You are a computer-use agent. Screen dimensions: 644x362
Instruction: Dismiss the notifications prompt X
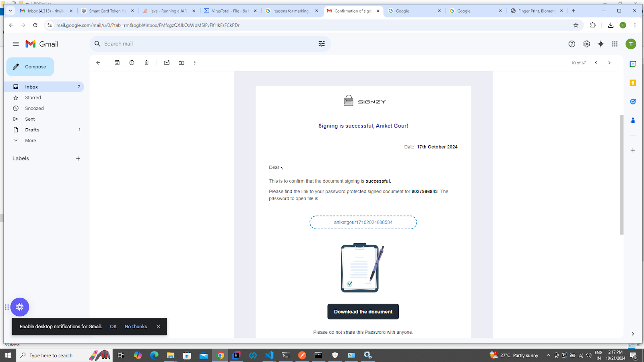pyautogui.click(x=158, y=327)
